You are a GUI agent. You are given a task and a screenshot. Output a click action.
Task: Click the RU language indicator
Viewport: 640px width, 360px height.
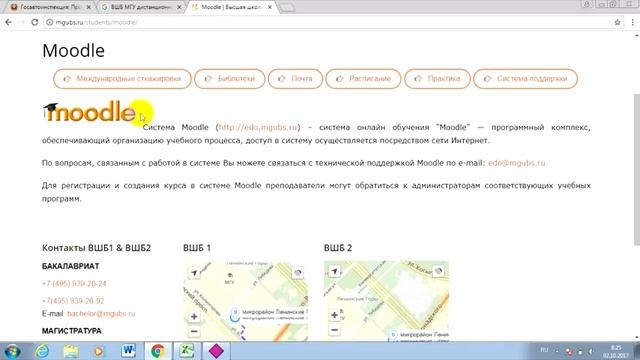[x=544, y=350]
